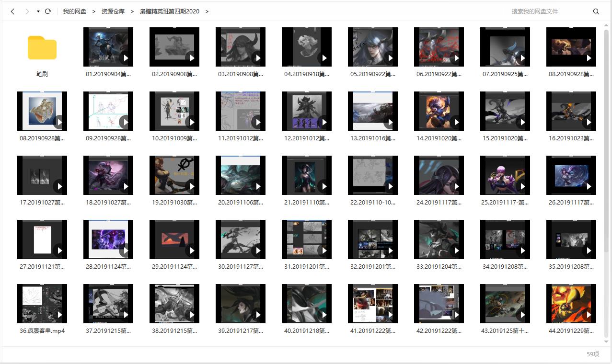Click the magnifier search icon

(x=596, y=11)
